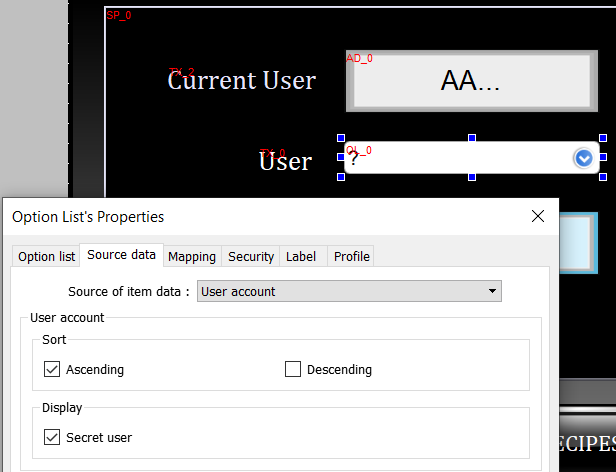616x472 pixels.
Task: Uncheck the Ascending sort checkbox
Action: [x=53, y=369]
